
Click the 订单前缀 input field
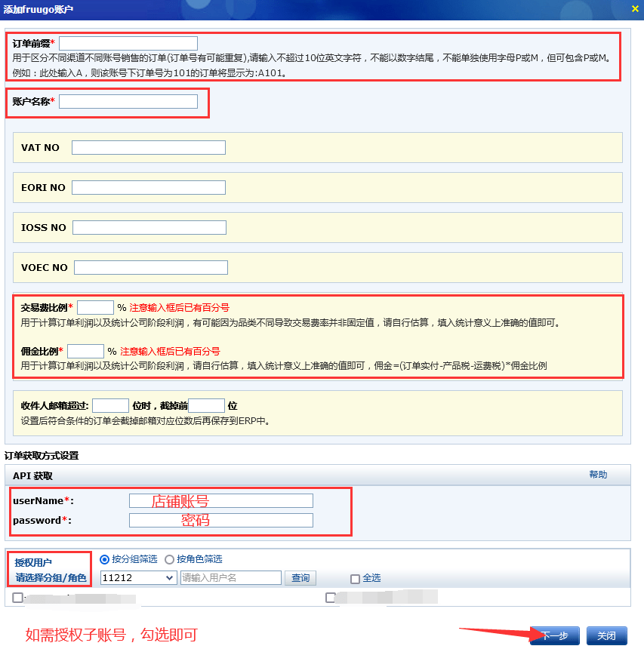click(128, 43)
